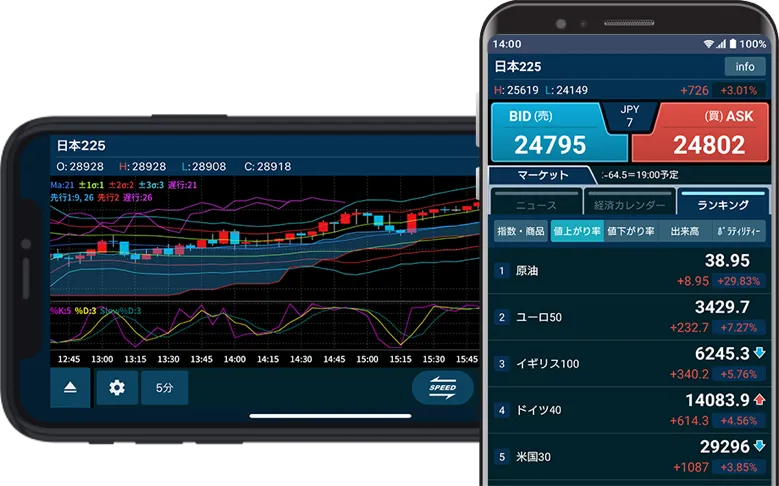Tap the SPEED order swap button
Screen dimensions: 779x486
pyautogui.click(x=442, y=388)
